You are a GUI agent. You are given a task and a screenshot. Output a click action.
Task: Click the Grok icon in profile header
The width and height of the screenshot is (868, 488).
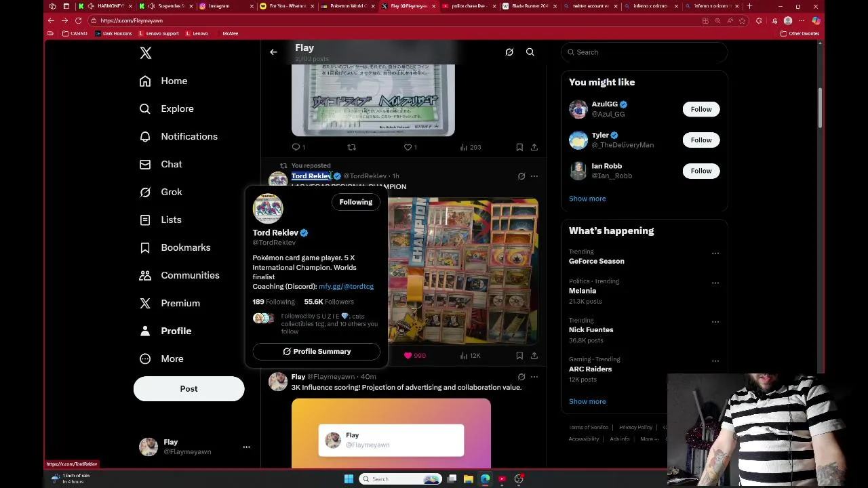[509, 52]
